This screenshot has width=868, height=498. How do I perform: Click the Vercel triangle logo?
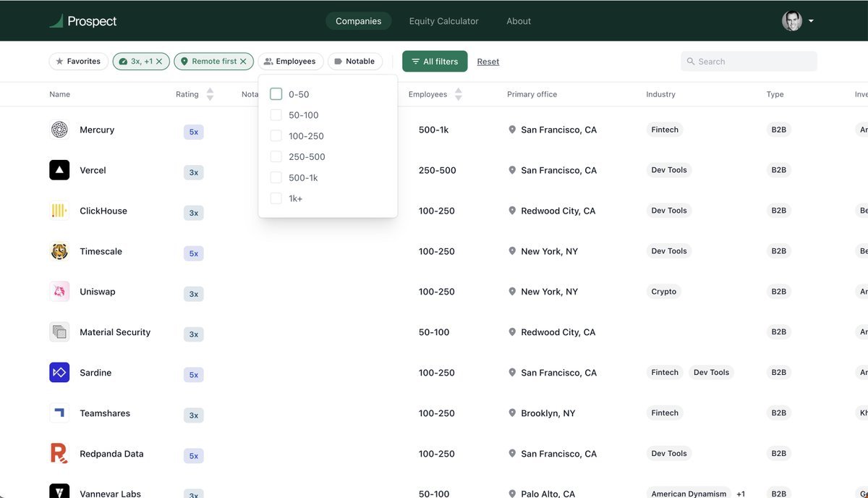tap(59, 170)
